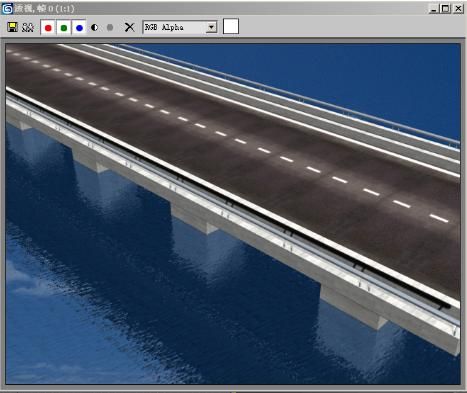Screen dimensions: 467x393
Task: Enable monochrome view with the gray circle
Action: (110, 27)
